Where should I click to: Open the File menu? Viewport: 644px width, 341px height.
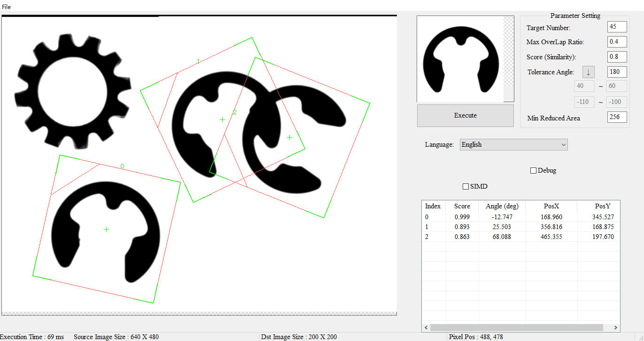point(6,7)
